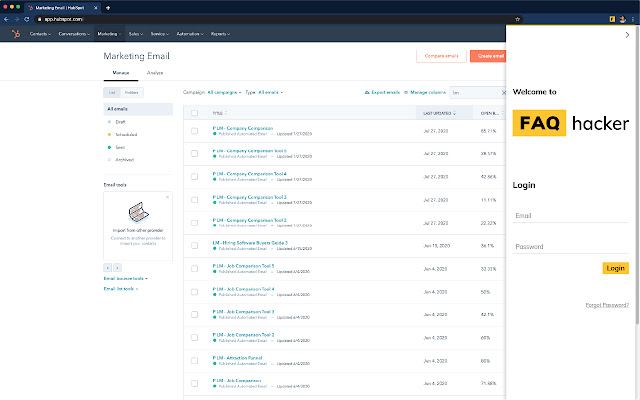Open the Automation menu
The width and height of the screenshot is (640, 400).
tap(190, 34)
